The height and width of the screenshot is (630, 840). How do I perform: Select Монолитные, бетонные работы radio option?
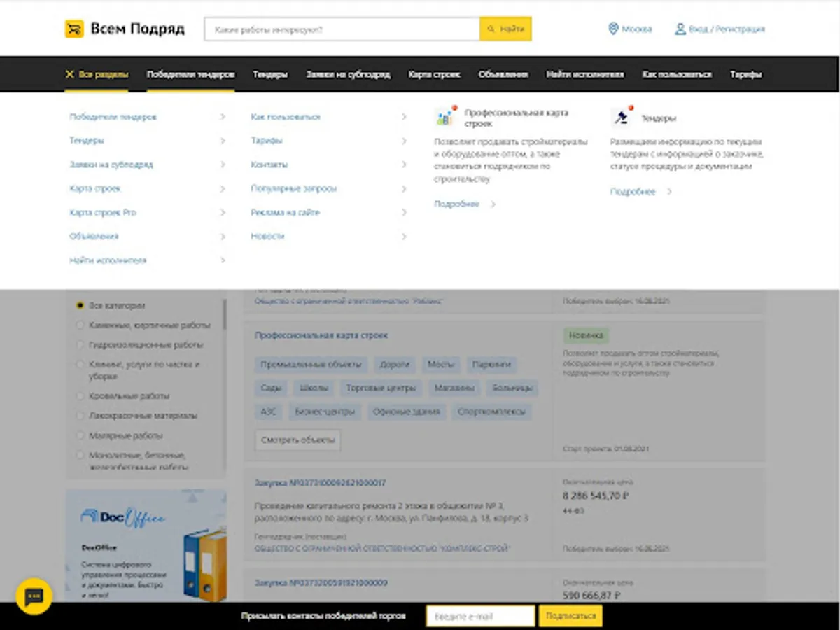(x=80, y=455)
